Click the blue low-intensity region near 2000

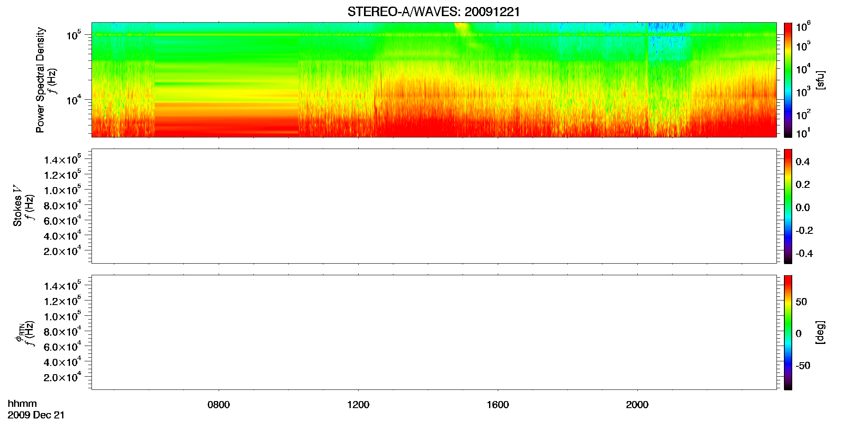click(669, 41)
